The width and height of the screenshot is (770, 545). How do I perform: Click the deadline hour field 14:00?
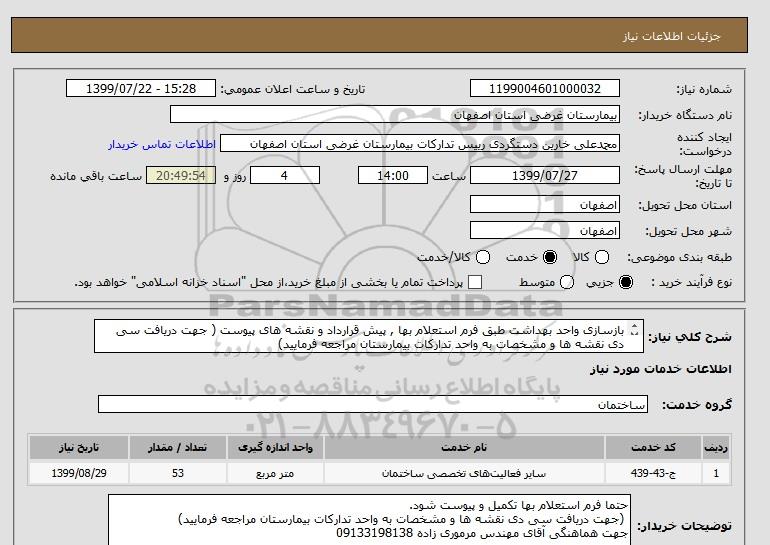tap(393, 175)
